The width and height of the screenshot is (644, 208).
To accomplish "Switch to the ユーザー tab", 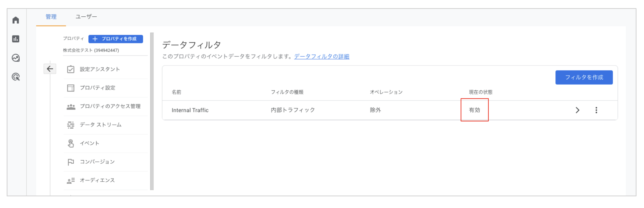I will click(86, 17).
